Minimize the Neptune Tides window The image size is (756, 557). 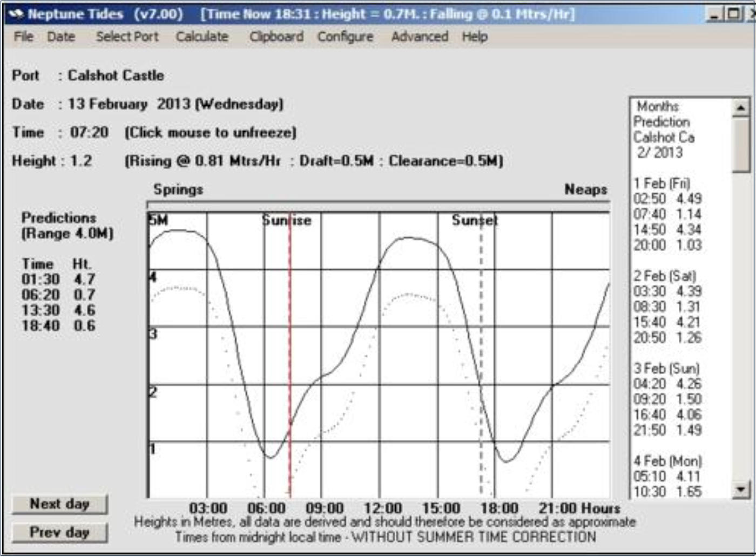pos(714,14)
